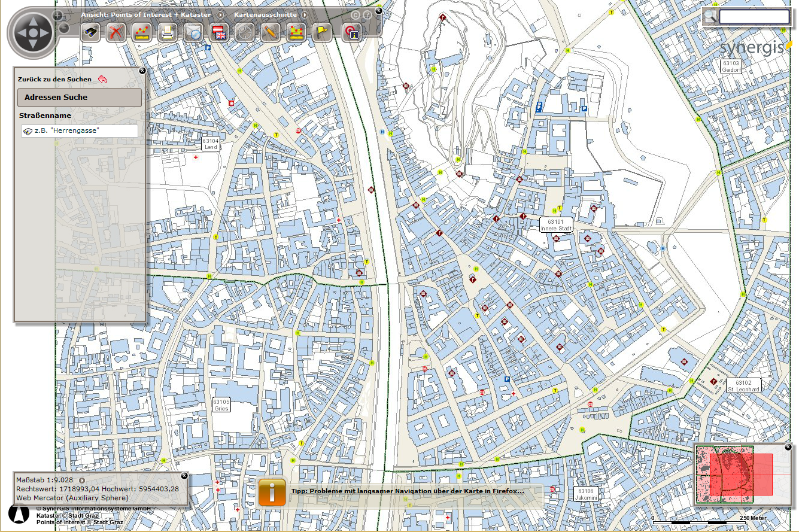Select the Adressen Suche header
The height and width of the screenshot is (532, 799).
(80, 98)
